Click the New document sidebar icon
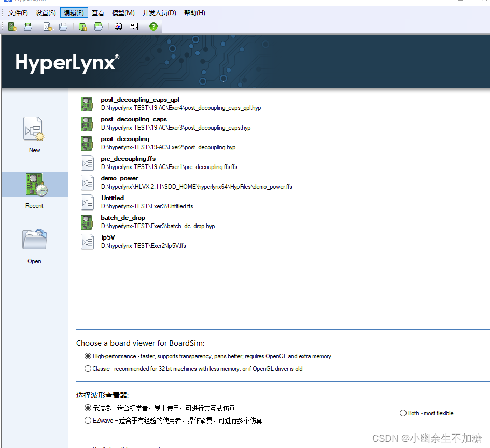 pos(34,129)
